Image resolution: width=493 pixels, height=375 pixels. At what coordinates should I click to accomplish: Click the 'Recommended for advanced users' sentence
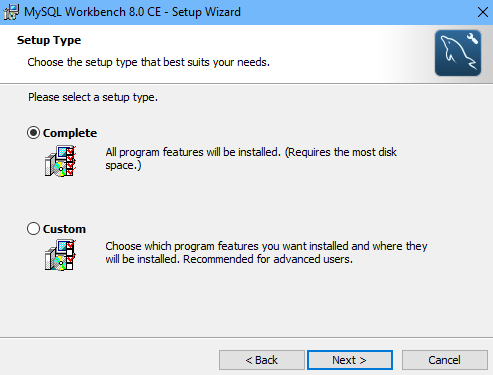click(x=268, y=259)
